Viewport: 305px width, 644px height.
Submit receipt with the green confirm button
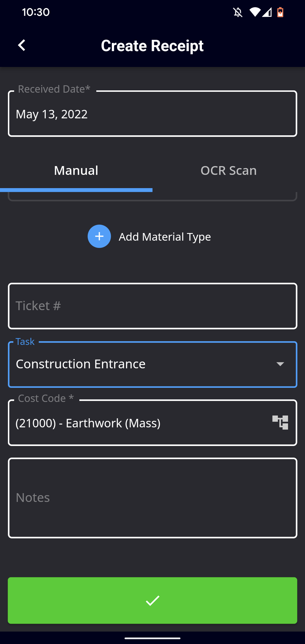[152, 601]
